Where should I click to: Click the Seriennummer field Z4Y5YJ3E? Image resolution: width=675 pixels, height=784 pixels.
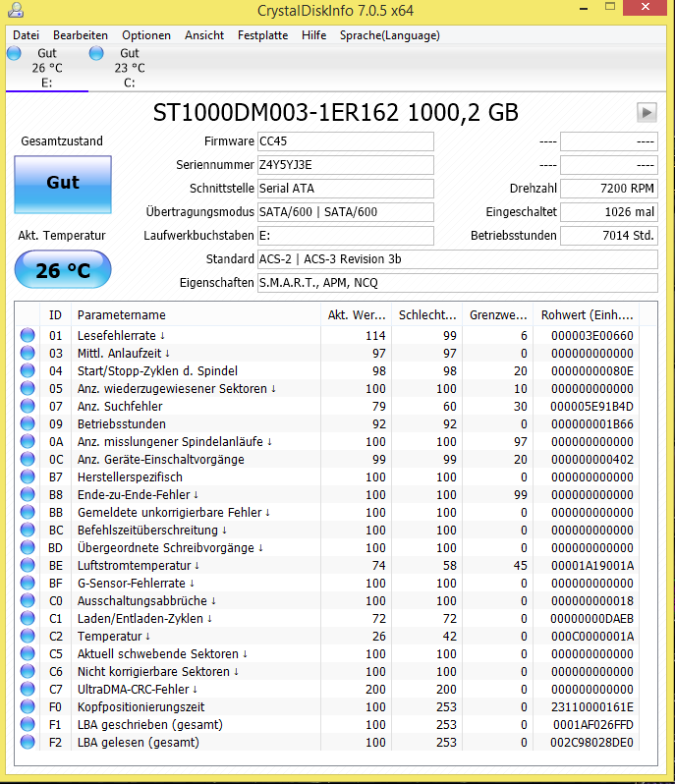(x=346, y=165)
